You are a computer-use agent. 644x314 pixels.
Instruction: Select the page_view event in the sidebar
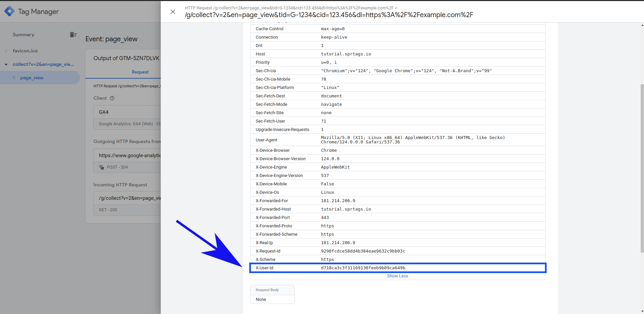pyautogui.click(x=32, y=78)
